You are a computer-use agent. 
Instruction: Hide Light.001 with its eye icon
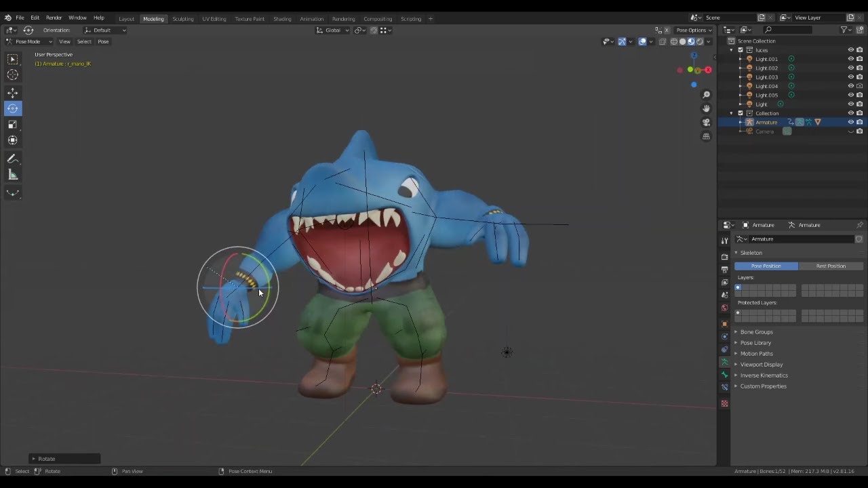click(x=850, y=59)
